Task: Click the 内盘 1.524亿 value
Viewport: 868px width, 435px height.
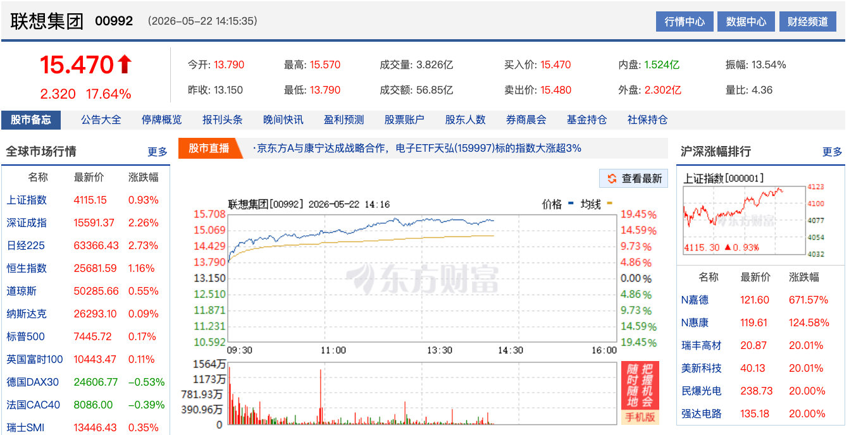Action: pos(662,64)
